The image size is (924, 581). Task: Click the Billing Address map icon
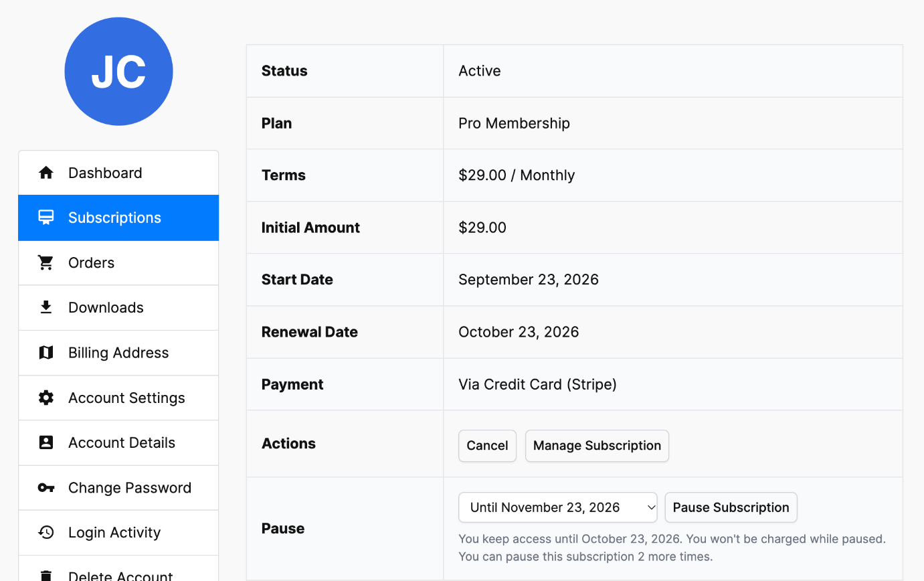pyautogui.click(x=45, y=352)
